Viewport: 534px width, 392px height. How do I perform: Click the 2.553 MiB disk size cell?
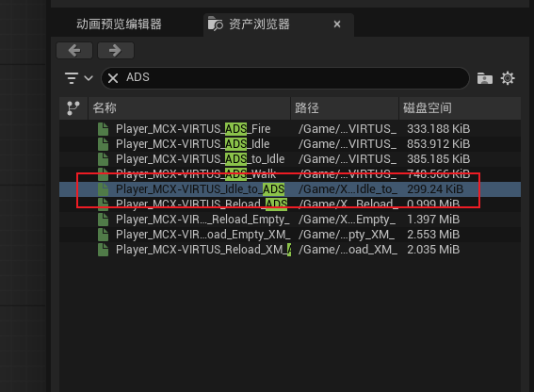(433, 235)
